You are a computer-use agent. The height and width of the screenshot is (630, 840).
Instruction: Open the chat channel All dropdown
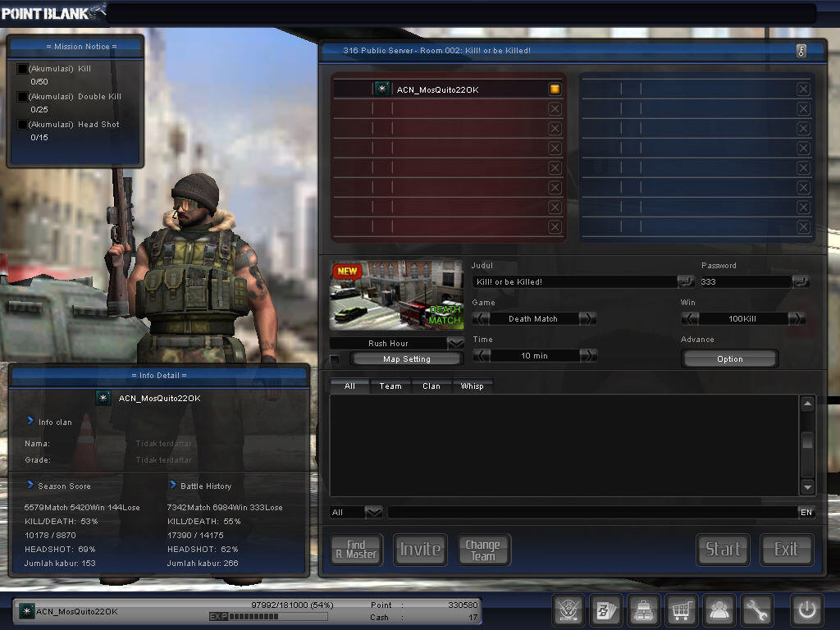click(373, 512)
